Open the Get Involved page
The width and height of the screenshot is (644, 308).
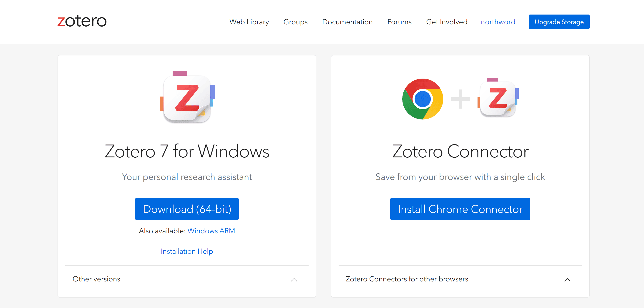[x=447, y=22]
